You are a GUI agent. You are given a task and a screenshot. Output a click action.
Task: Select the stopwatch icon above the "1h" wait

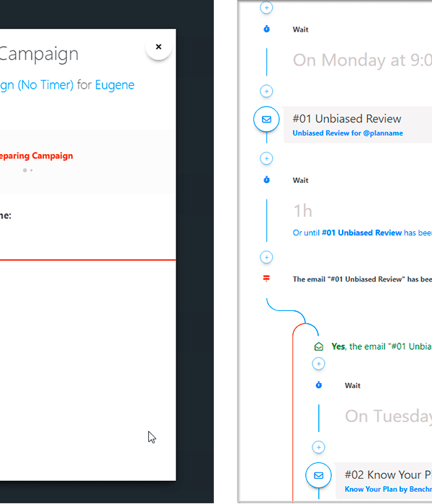[266, 180]
